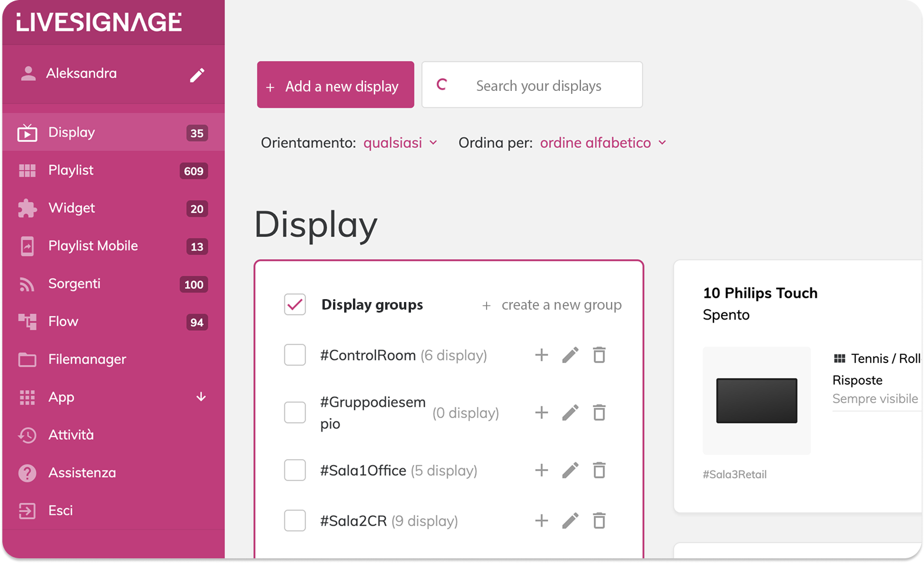Screen dimensions: 924x563
Task: Expand the App submenu arrow
Action: [x=201, y=397]
